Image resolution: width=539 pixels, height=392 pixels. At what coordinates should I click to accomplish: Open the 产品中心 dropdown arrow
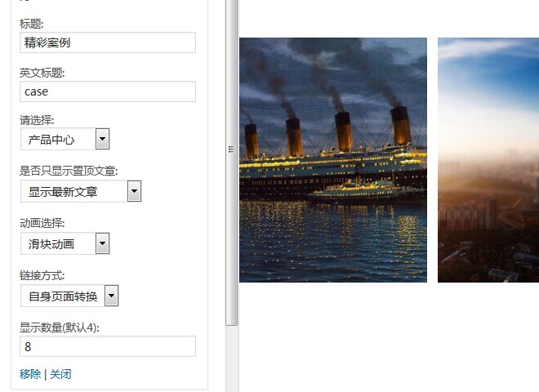[x=102, y=139]
